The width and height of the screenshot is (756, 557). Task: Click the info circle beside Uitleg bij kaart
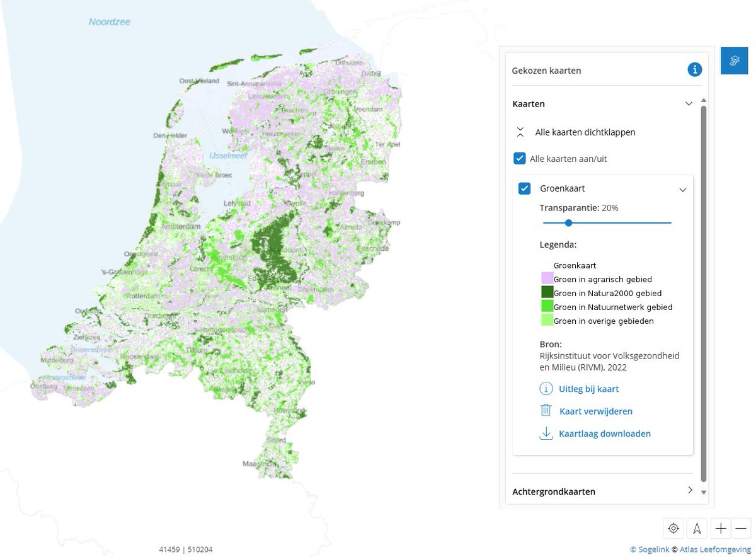click(x=545, y=389)
